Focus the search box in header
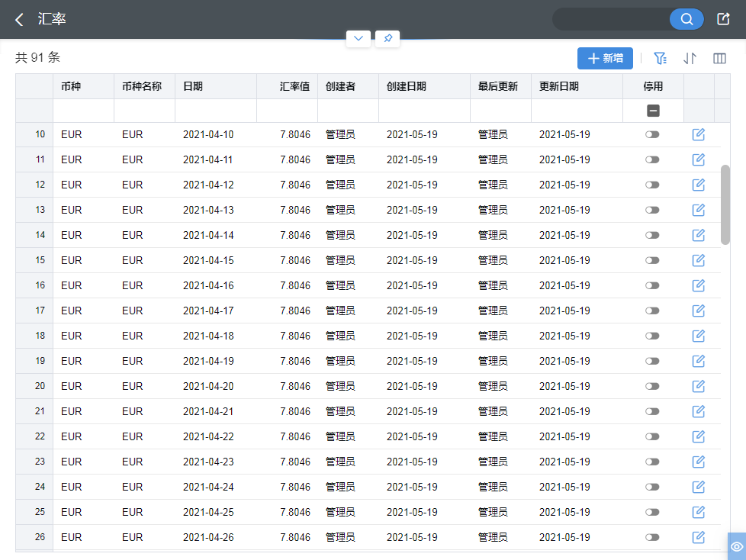This screenshot has width=746, height=560. (611, 19)
